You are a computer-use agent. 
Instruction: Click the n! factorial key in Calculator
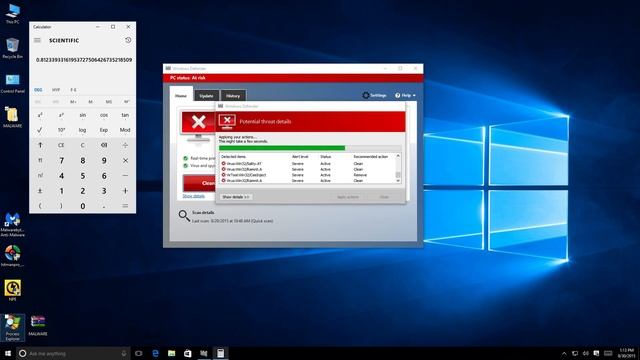coord(40,176)
